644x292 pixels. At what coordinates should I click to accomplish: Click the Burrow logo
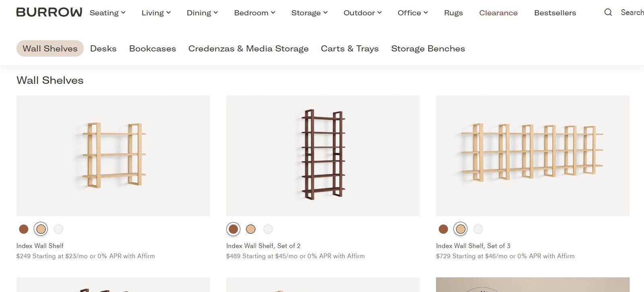pyautogui.click(x=49, y=12)
